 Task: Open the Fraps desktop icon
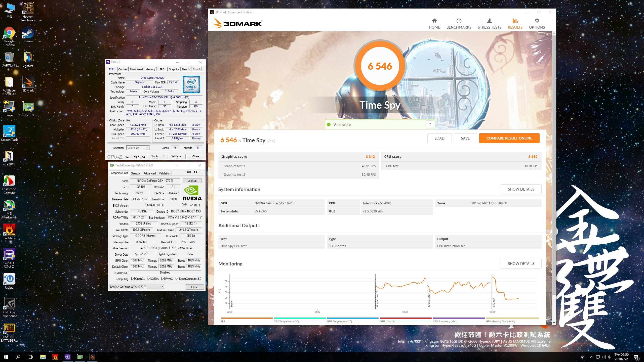pos(9,109)
